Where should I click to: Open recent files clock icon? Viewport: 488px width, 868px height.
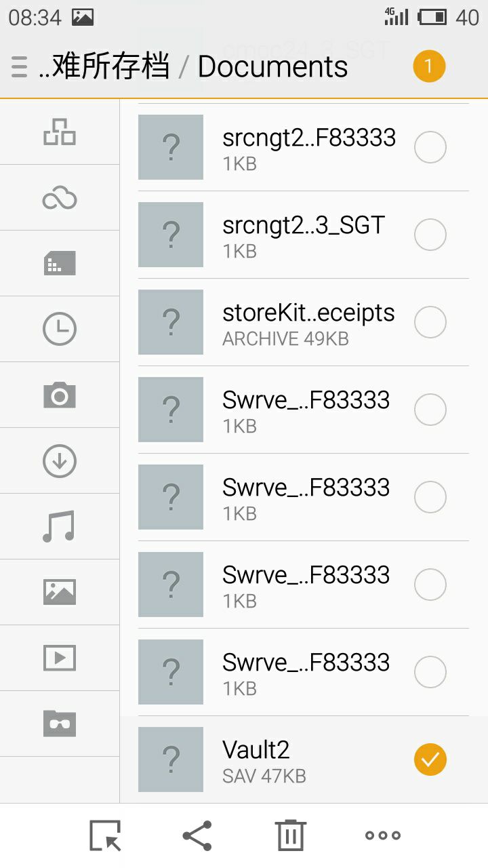tap(60, 329)
